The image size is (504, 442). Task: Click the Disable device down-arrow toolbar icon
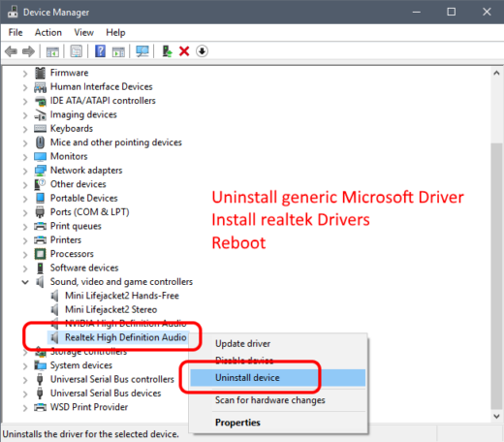[x=202, y=51]
